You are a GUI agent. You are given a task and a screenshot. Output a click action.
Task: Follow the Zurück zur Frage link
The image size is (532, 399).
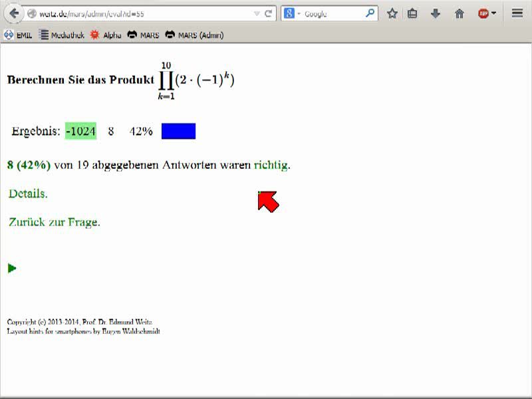(x=55, y=222)
